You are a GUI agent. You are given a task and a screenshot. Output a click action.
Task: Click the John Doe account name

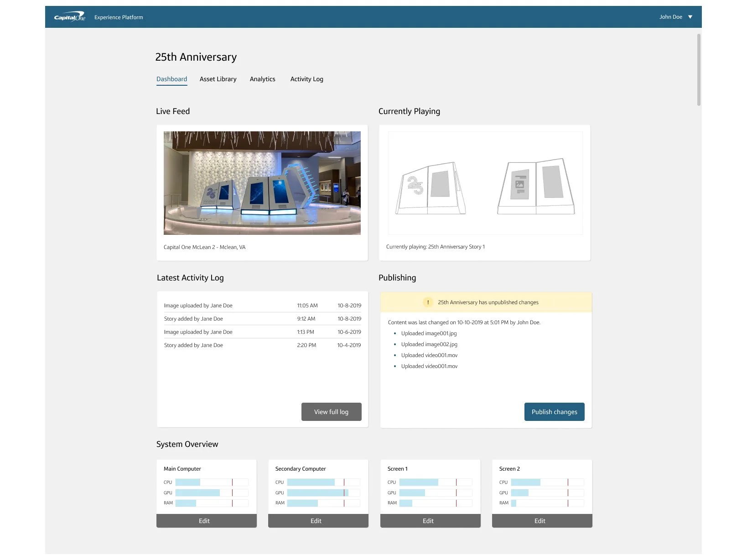(x=670, y=17)
